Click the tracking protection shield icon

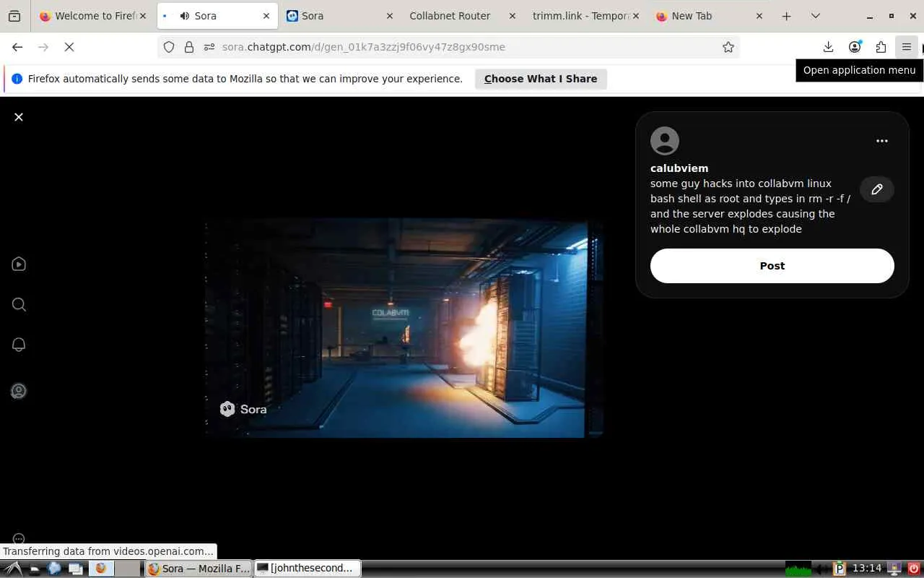coord(169,47)
